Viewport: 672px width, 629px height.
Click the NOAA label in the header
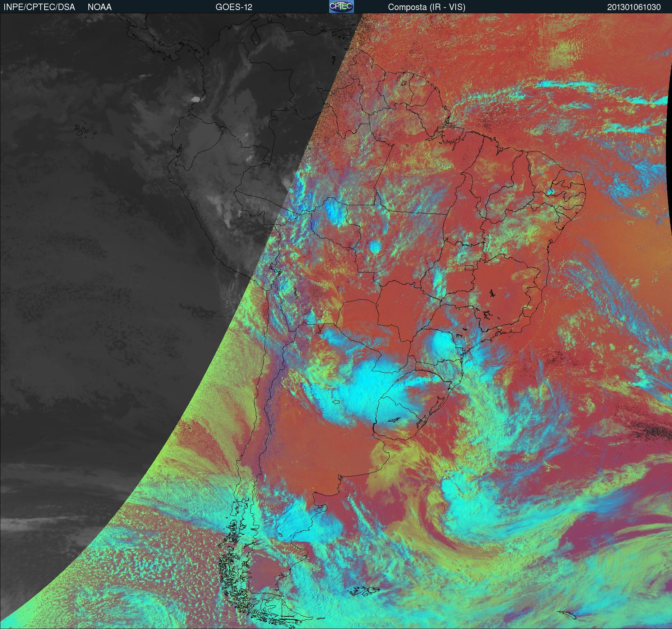pos(100,7)
